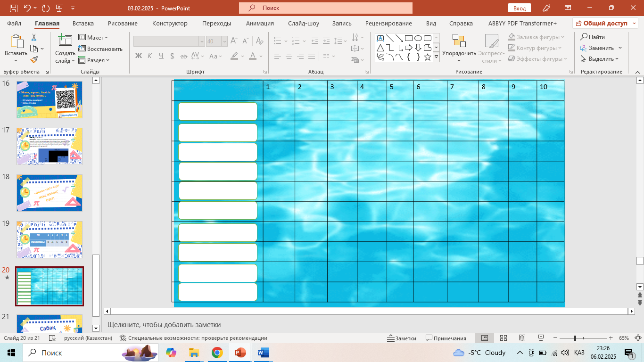Switch to Normal view in status bar

coord(484,338)
